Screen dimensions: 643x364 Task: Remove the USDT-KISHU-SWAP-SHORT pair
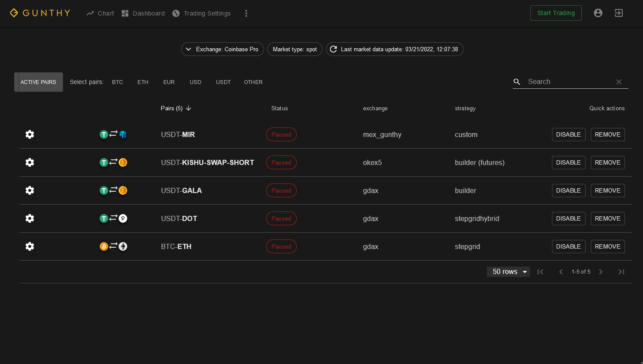point(607,162)
